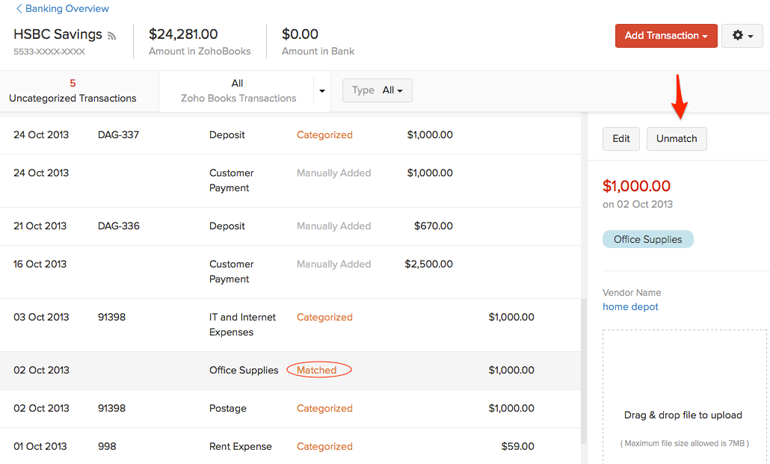Image resolution: width=770 pixels, height=464 pixels.
Task: Open the DAG-337 deposit transaction
Action: coord(290,135)
